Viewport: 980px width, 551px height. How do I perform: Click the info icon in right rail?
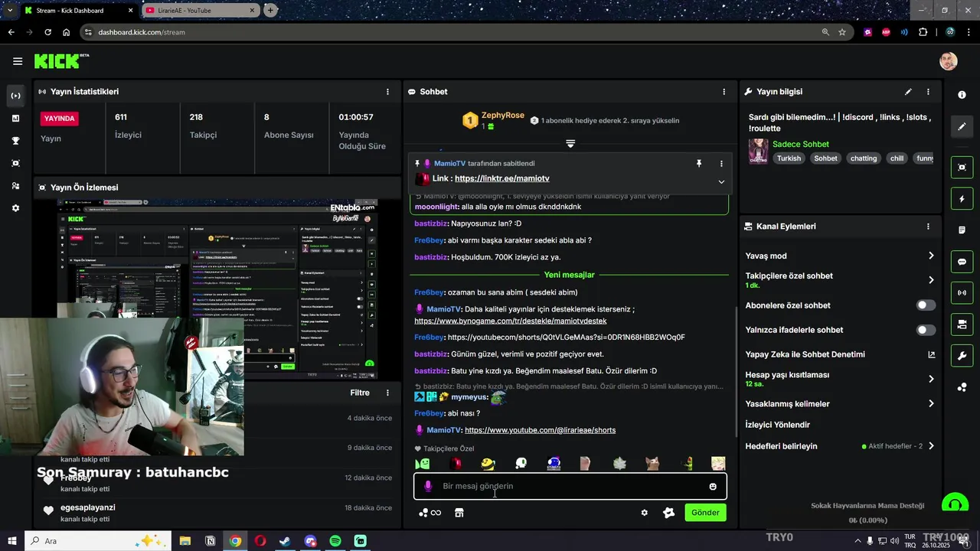pyautogui.click(x=962, y=94)
